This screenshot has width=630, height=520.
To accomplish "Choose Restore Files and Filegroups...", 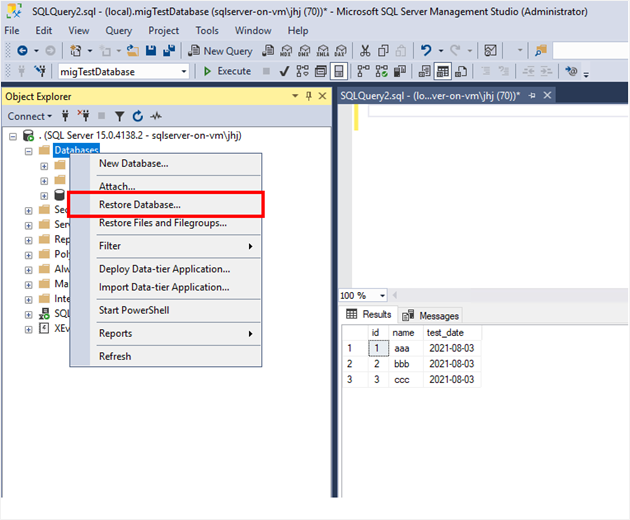I will click(x=166, y=223).
